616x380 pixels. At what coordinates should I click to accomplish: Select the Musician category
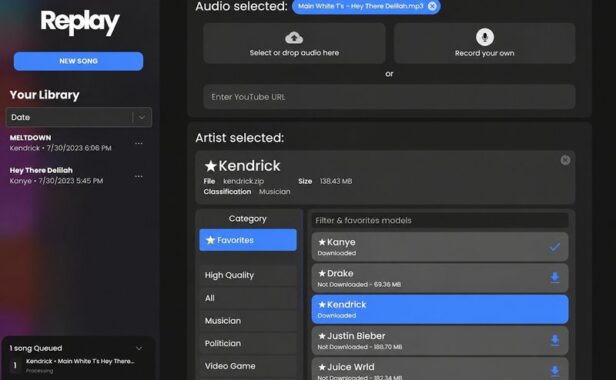[x=248, y=321]
